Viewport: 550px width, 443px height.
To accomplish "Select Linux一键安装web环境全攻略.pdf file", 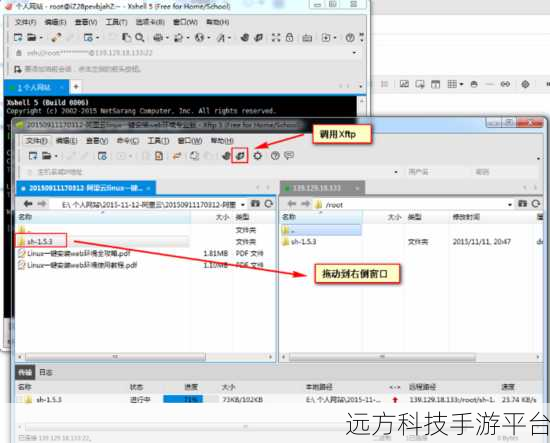I will click(74, 253).
